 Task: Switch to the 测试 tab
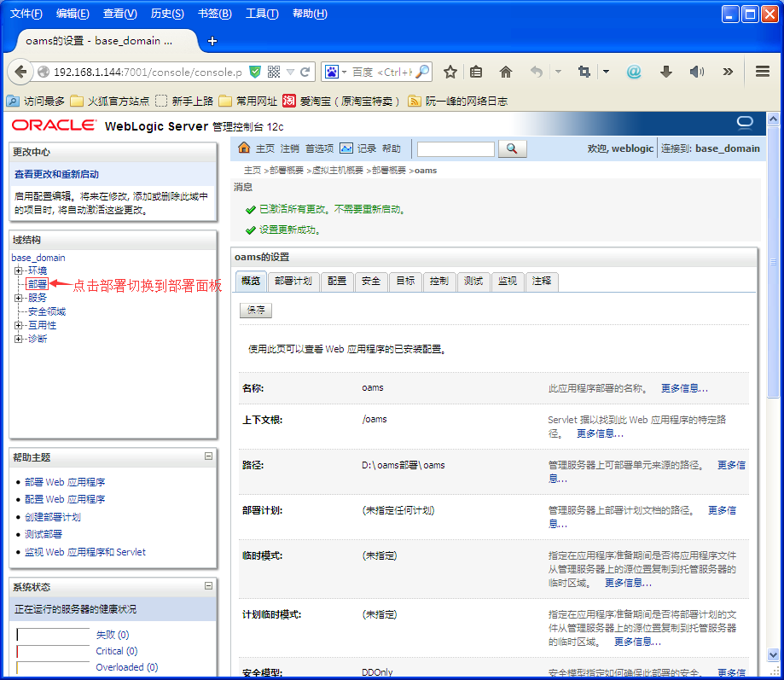coord(473,282)
